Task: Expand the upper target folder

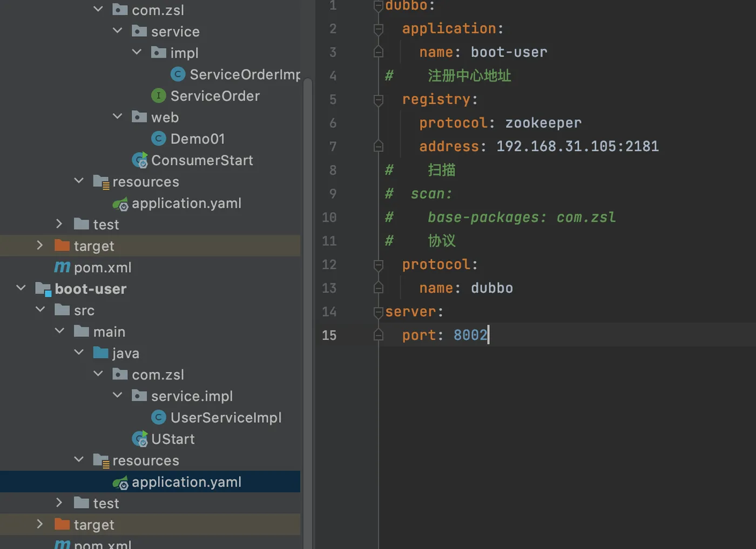Action: [40, 246]
